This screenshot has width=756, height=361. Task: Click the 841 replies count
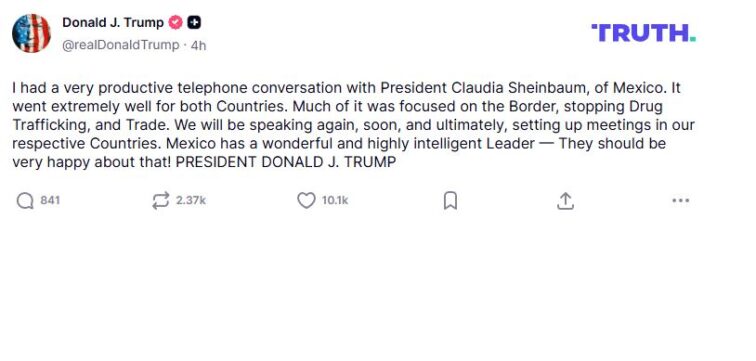click(x=50, y=201)
